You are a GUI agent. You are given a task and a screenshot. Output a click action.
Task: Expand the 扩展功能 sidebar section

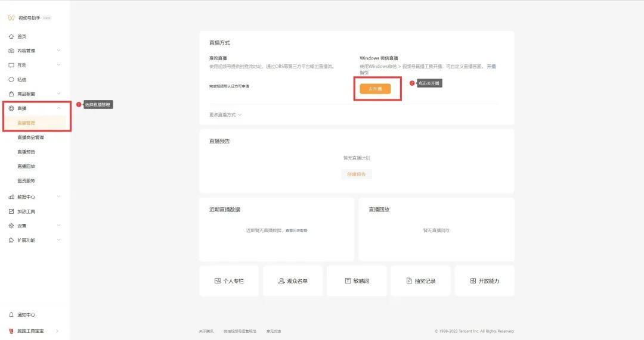click(58, 240)
